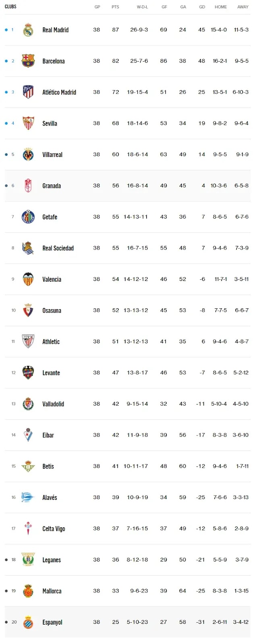Viewport: 257px width, 644px height.
Task: Click the Atlético Madrid crest icon
Action: [x=28, y=92]
